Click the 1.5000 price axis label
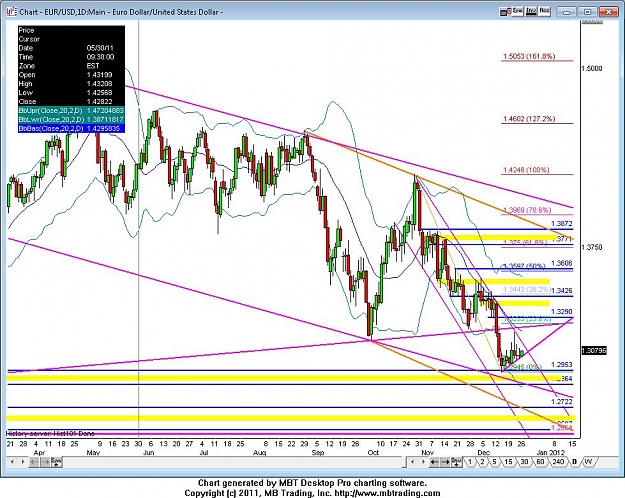The height and width of the screenshot is (498, 625). (x=592, y=69)
